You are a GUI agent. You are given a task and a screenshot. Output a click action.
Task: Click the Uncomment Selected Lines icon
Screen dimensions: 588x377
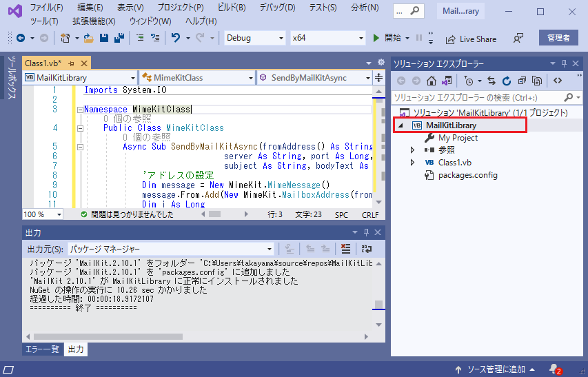155,38
